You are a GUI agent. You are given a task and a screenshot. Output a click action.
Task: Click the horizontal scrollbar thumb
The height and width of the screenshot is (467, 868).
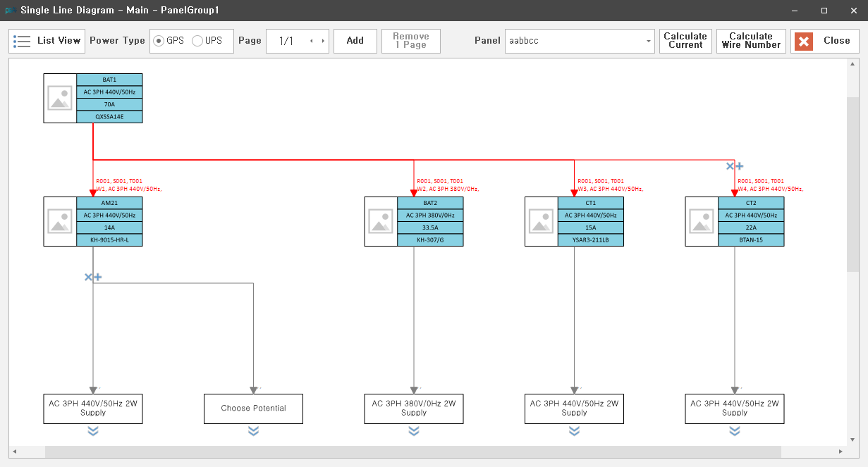coord(413,452)
